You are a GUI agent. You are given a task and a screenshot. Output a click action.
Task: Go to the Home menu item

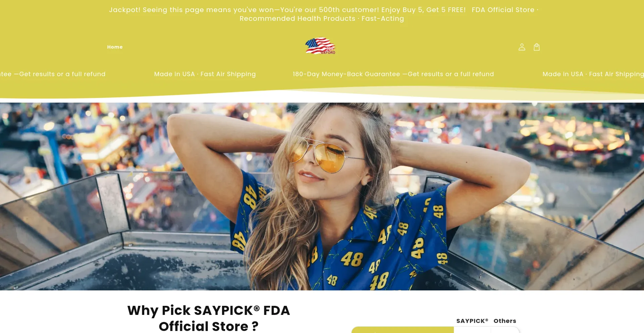(x=115, y=47)
